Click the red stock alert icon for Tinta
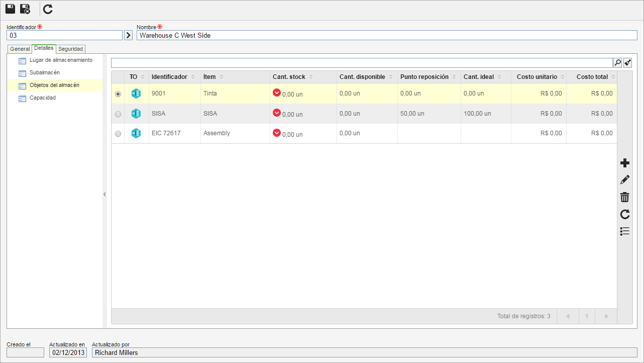The image size is (644, 363). 277,93
